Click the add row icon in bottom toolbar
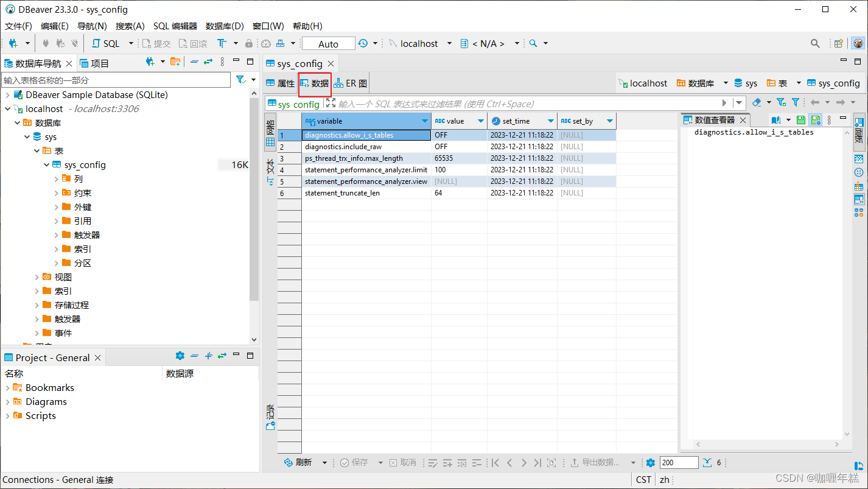Screen dimensions: 868x489 (447, 463)
